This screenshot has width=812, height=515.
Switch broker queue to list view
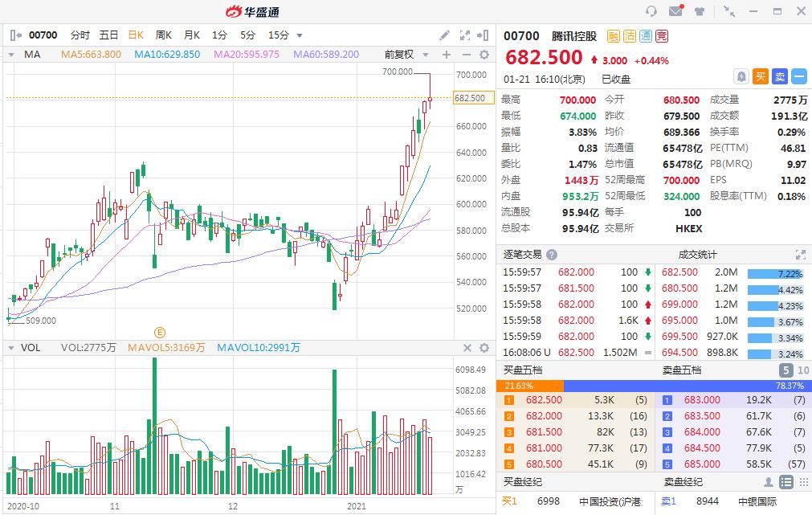785,482
